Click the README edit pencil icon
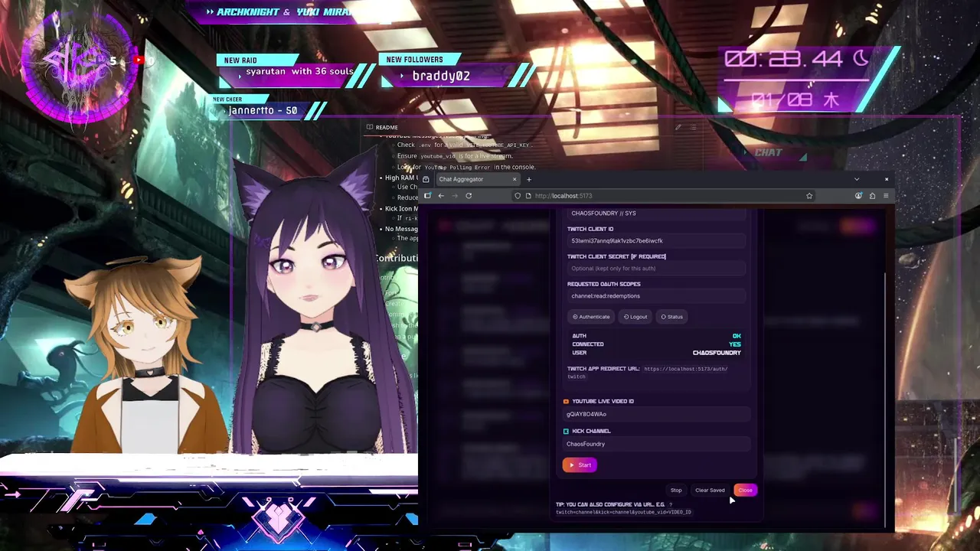Screen dimensions: 980x551 pyautogui.click(x=678, y=127)
